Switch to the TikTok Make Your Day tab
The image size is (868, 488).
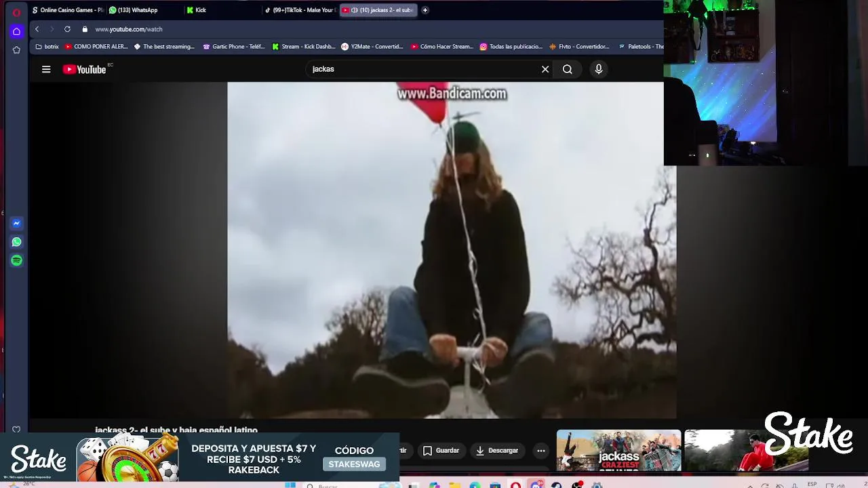(x=300, y=10)
